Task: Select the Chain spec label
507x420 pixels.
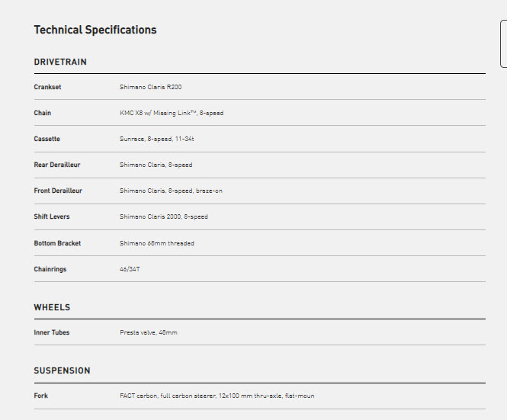Action: tap(43, 113)
